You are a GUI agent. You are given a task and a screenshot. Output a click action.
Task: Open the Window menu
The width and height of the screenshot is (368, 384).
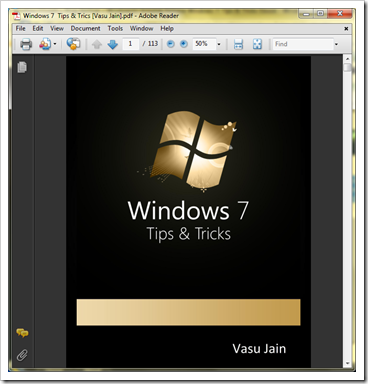click(x=141, y=28)
